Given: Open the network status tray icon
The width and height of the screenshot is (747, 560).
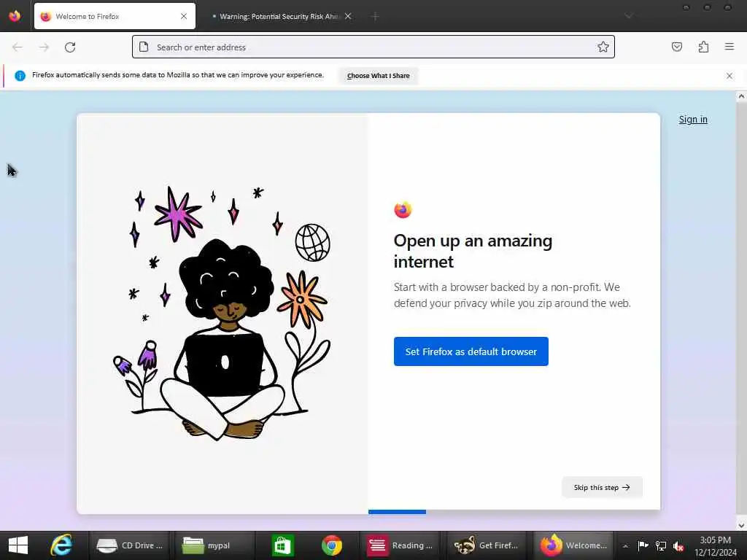Looking at the screenshot, I should pos(661,545).
